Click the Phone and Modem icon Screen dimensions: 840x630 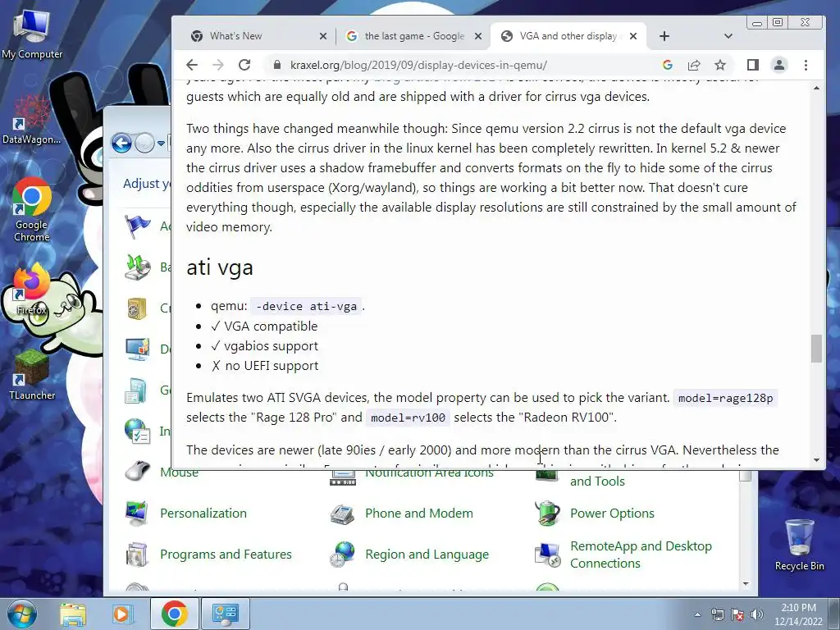pyautogui.click(x=342, y=514)
